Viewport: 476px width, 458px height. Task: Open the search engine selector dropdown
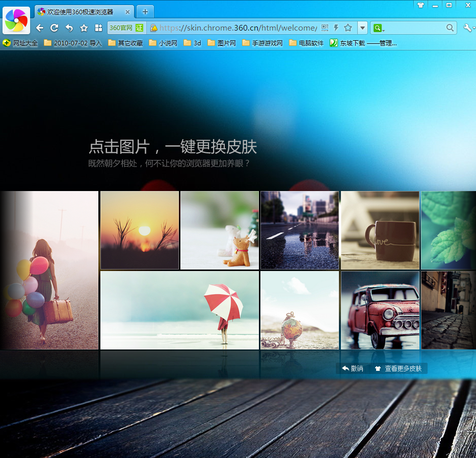tap(379, 28)
